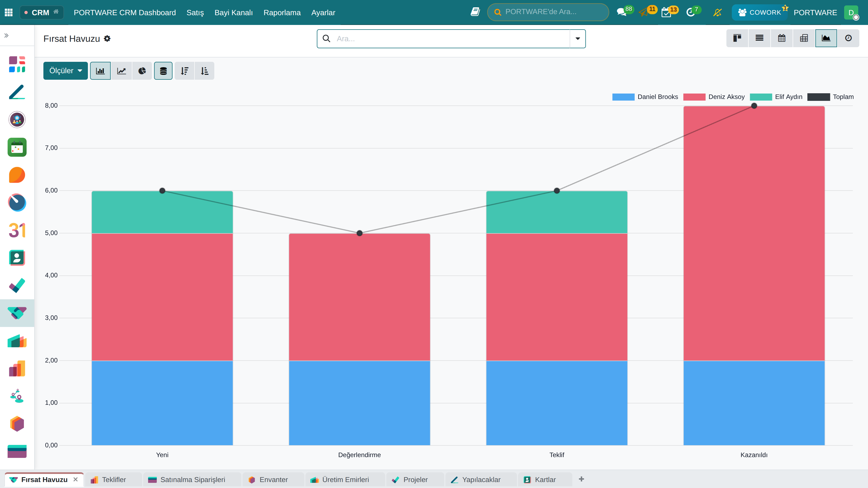Expand the left sidebar
Viewport: 868px width, 488px height.
coord(7,35)
